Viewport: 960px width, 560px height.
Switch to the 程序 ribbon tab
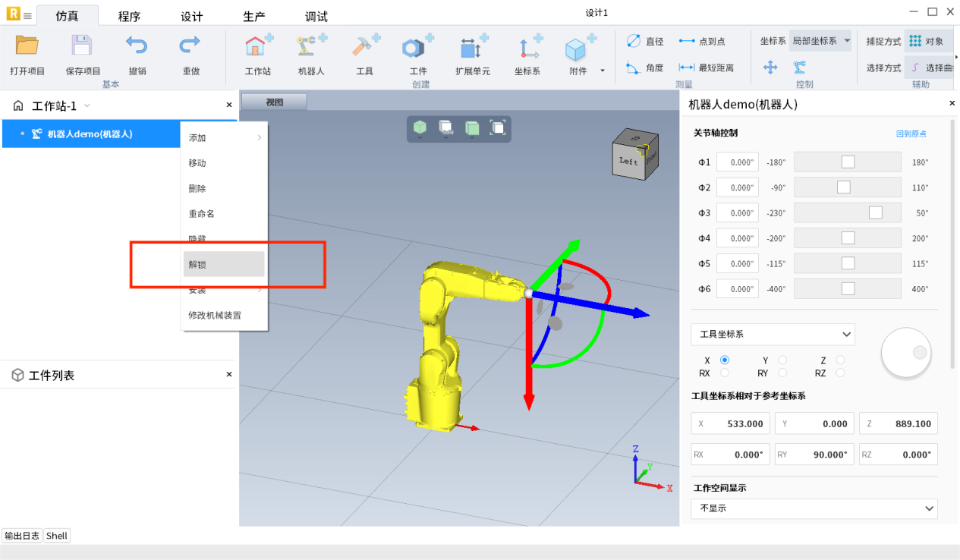[x=129, y=16]
